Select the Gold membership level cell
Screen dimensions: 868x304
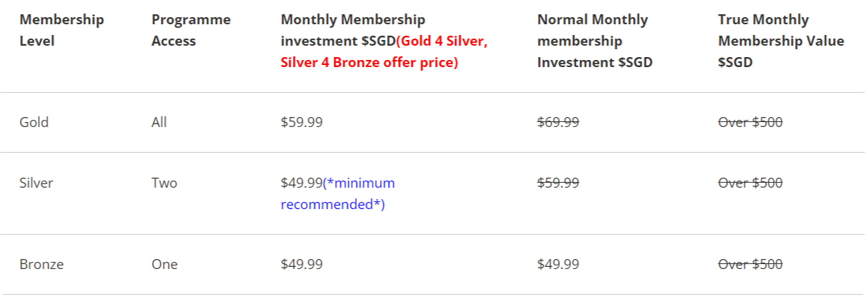tap(34, 122)
